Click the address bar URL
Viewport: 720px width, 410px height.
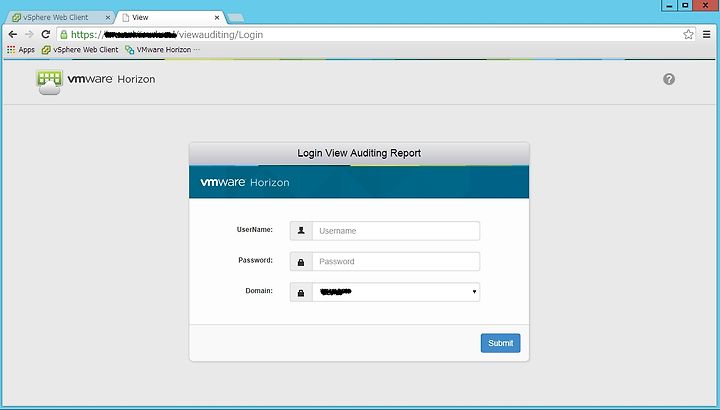pos(167,34)
